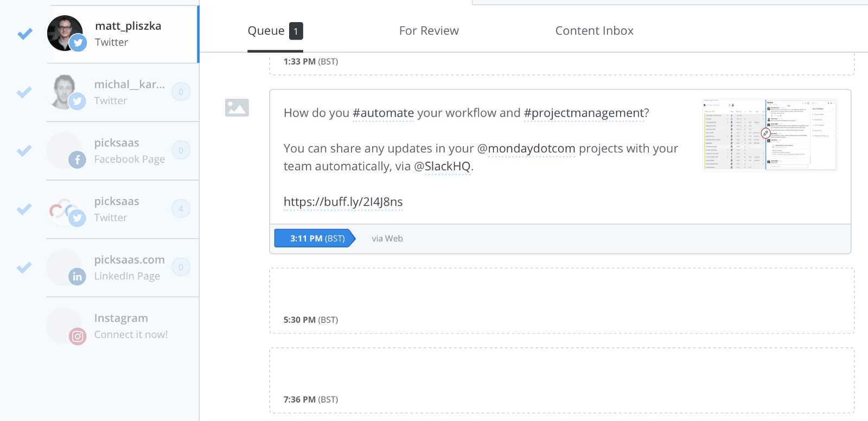Click #automate hashtag in post
868x421 pixels.
pos(383,113)
